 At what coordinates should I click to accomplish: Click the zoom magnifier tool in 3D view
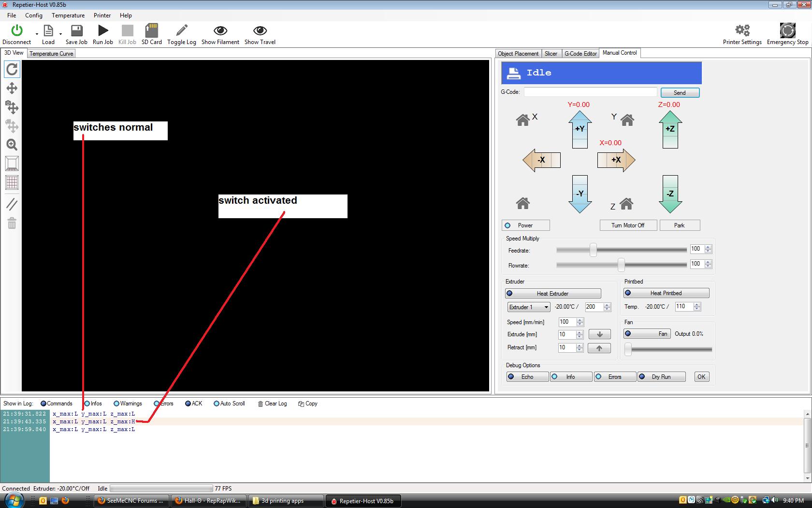tap(12, 145)
